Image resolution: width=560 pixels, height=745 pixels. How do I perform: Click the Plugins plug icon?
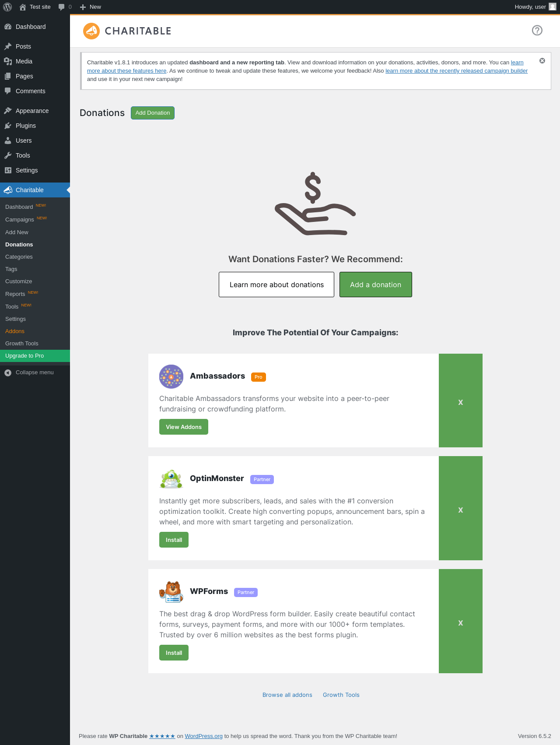pyautogui.click(x=8, y=126)
